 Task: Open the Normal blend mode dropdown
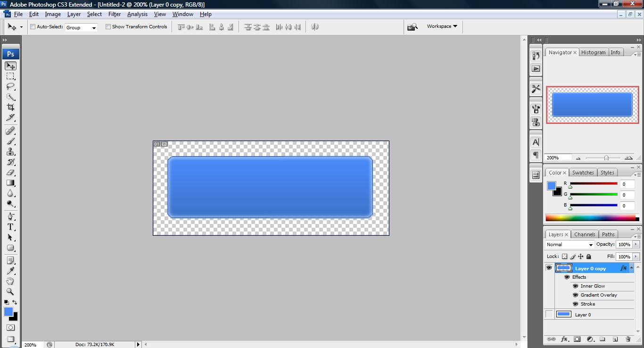click(570, 245)
